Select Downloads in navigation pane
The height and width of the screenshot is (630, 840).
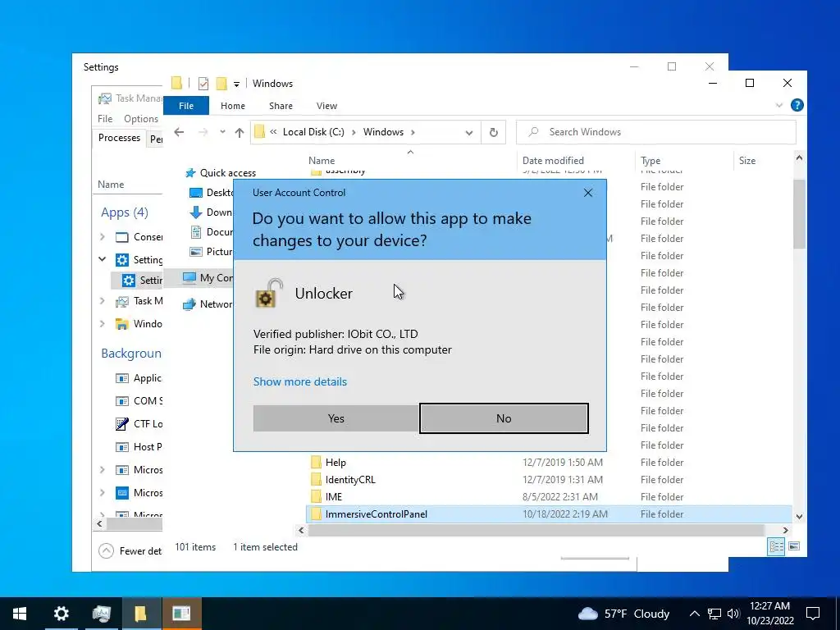[211, 212]
